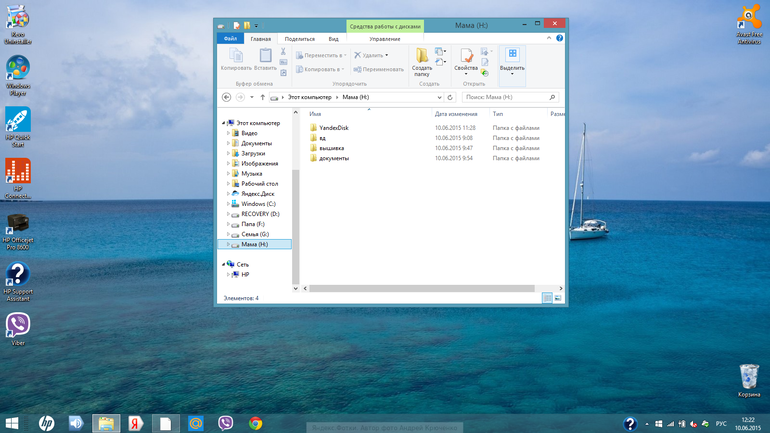Viewport: 770px width, 433px height.
Task: Click the Вставить clipboard icon
Action: coord(265,60)
